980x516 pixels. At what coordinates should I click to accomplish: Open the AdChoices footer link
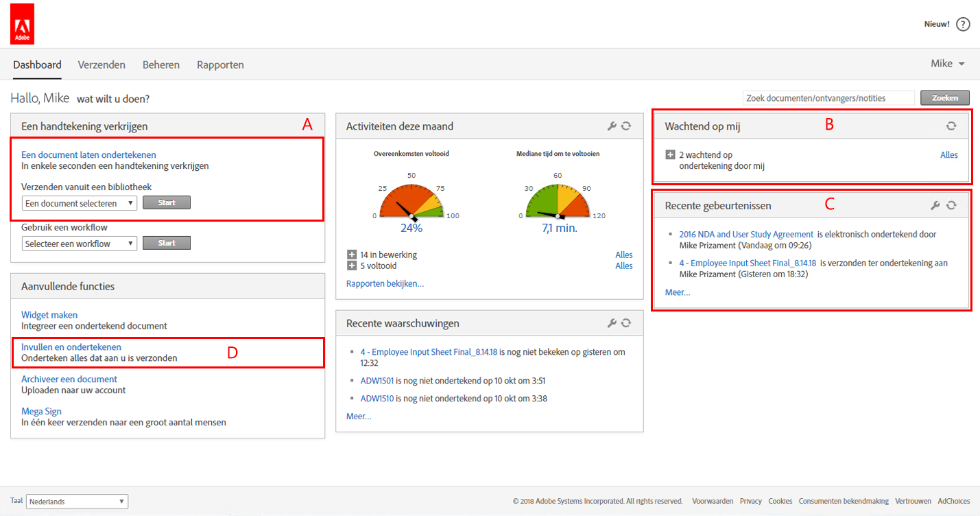coord(953,502)
